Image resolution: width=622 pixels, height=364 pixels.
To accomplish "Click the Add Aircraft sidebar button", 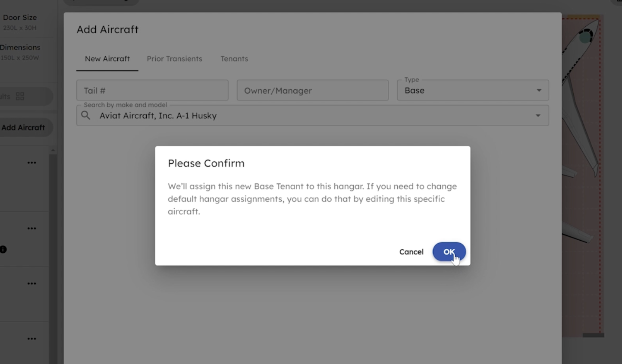I will (23, 128).
